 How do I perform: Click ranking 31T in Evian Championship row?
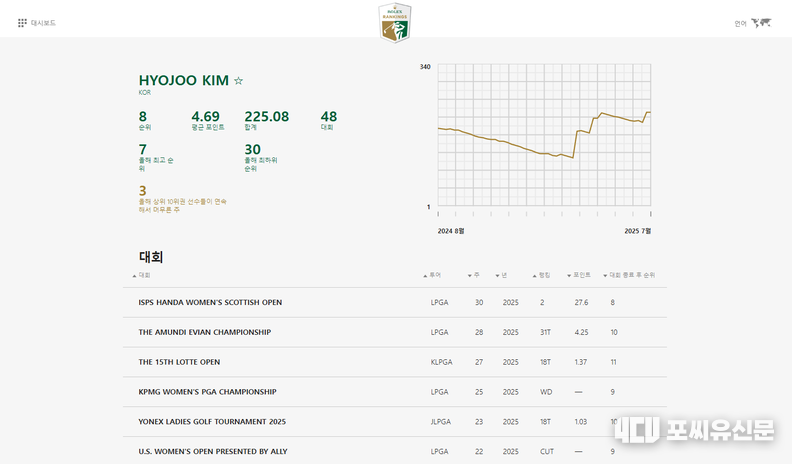[x=546, y=332]
